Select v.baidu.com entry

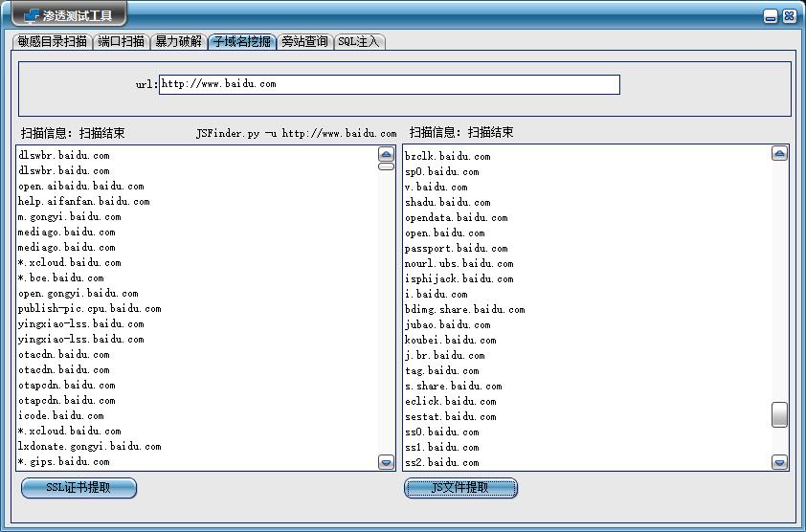coord(436,188)
